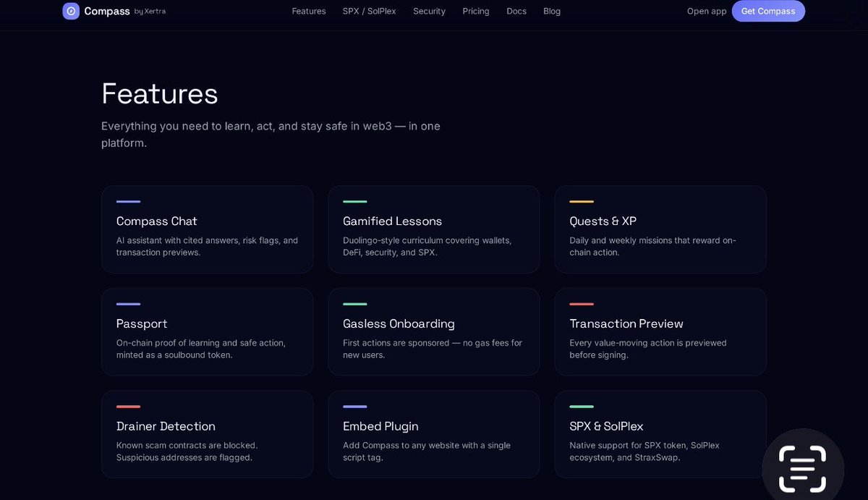Click 'Known scam contracts are blocked' text
The width and height of the screenshot is (868, 500).
[x=187, y=452]
